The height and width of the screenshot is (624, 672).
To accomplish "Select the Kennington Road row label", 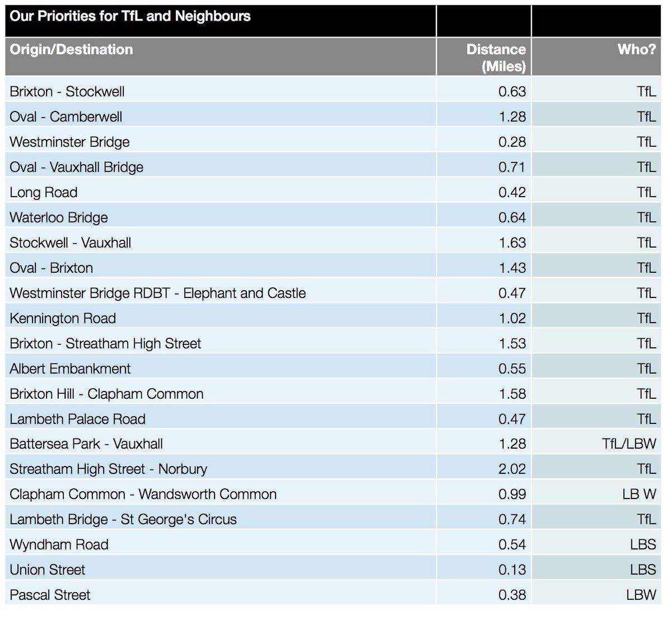I will (x=63, y=318).
